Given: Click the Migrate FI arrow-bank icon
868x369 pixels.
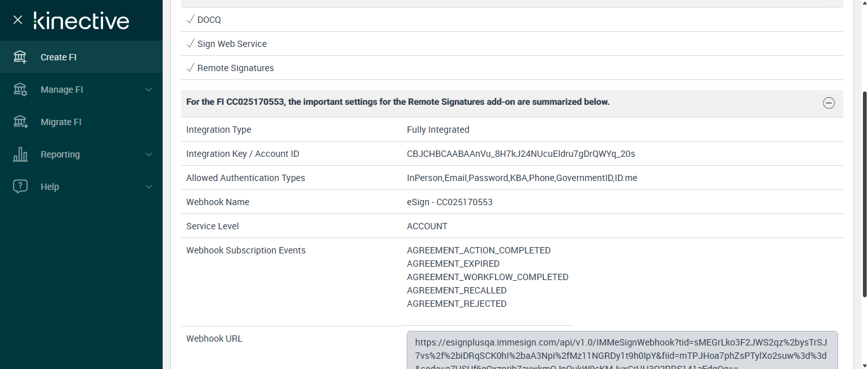Looking at the screenshot, I should [20, 122].
